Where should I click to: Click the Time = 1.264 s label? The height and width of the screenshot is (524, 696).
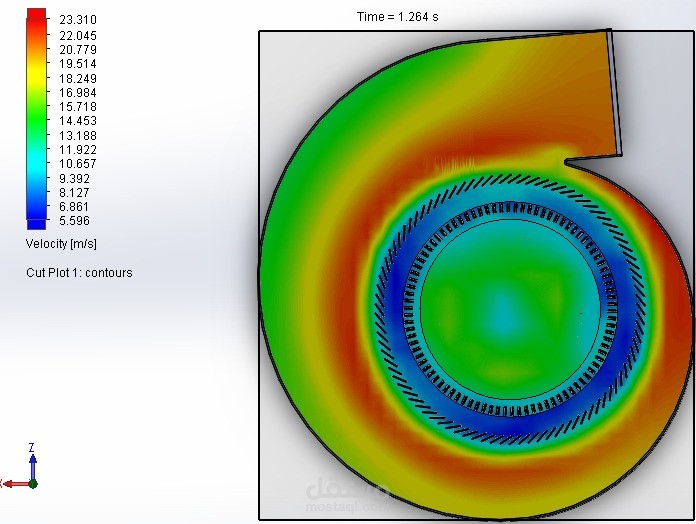[x=398, y=17]
